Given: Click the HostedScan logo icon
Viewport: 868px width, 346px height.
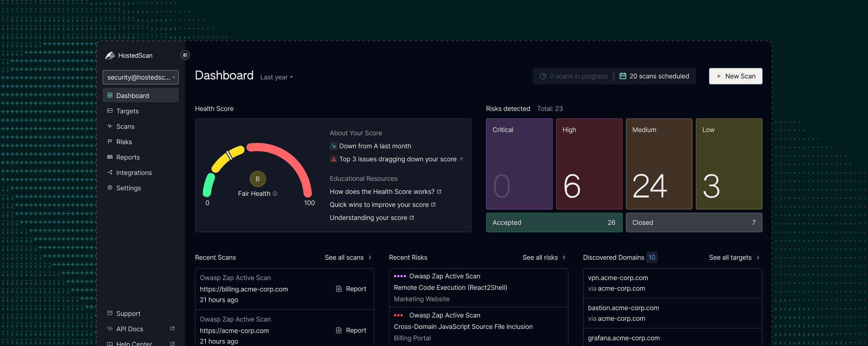Looking at the screenshot, I should (x=110, y=55).
